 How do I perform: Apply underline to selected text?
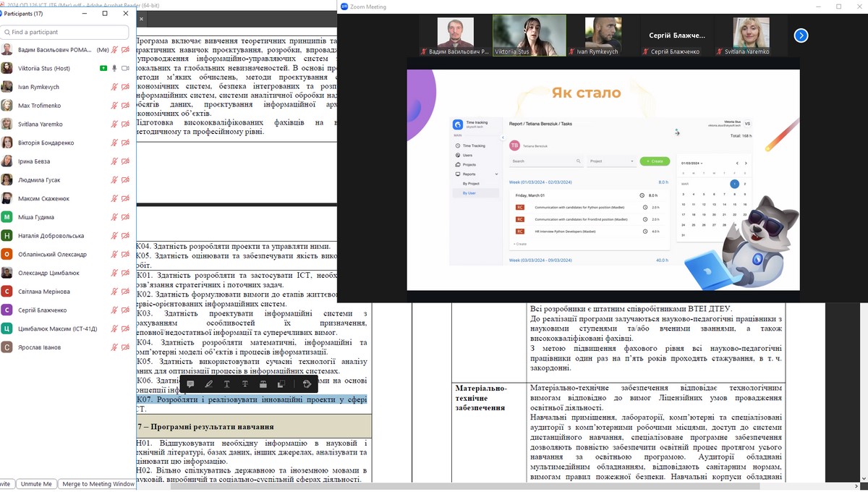(x=227, y=384)
